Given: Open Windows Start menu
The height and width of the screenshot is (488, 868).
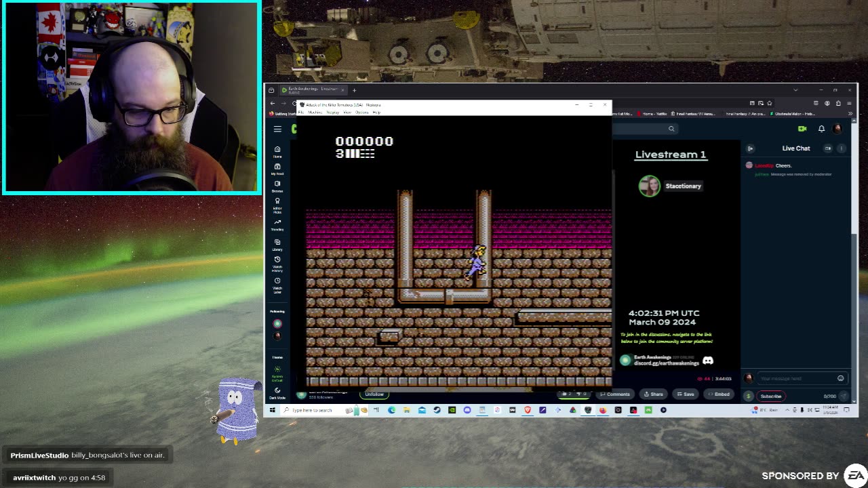Looking at the screenshot, I should coord(273,410).
